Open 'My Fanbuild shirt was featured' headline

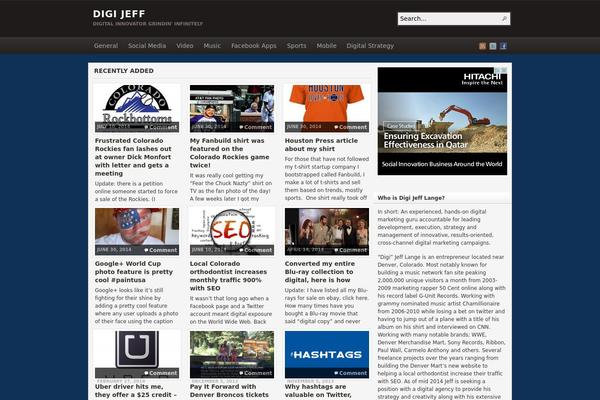(x=230, y=153)
